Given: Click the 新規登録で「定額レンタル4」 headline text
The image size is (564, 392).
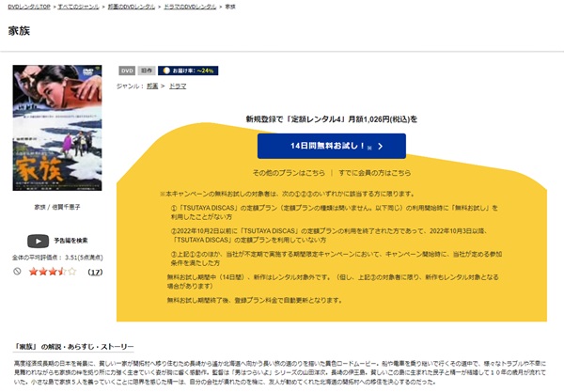Looking at the screenshot, I should pyautogui.click(x=332, y=119).
